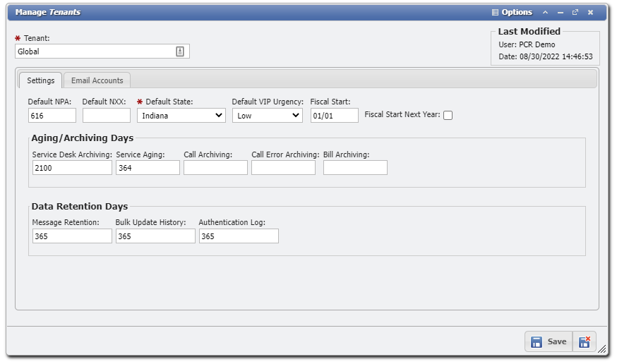Image resolution: width=617 pixels, height=364 pixels.
Task: Select the Call Archiving input box
Action: point(215,168)
